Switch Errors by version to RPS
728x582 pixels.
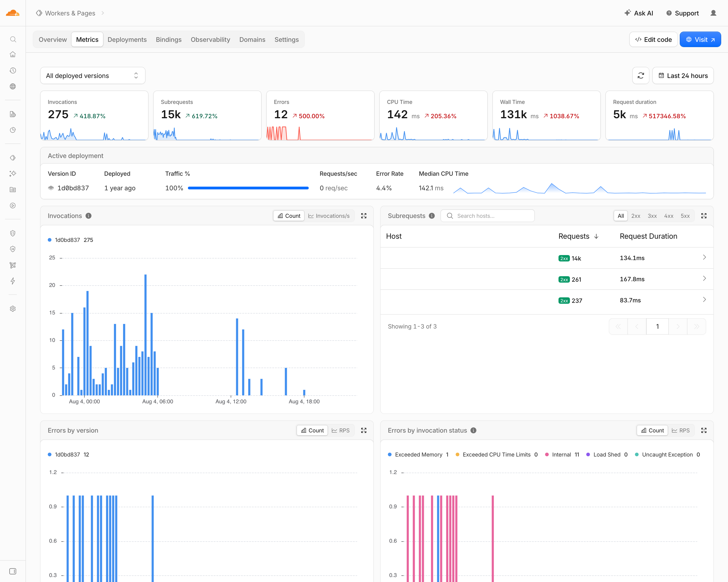pos(341,431)
